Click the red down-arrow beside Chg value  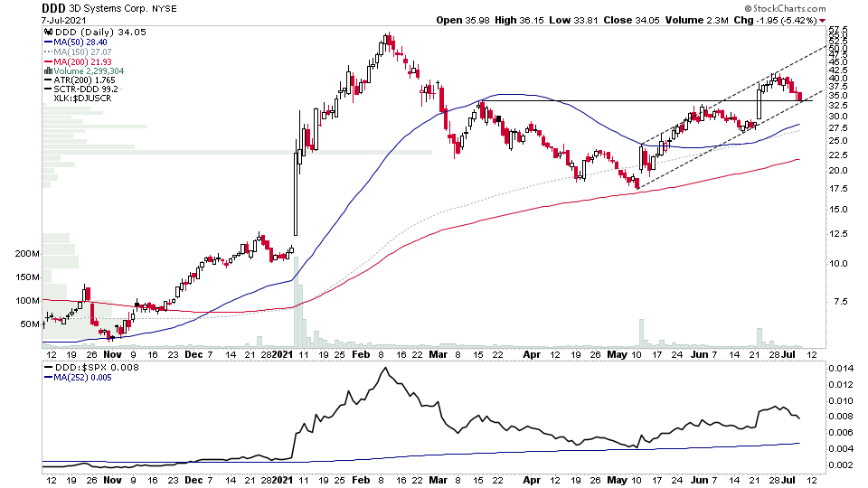(822, 21)
